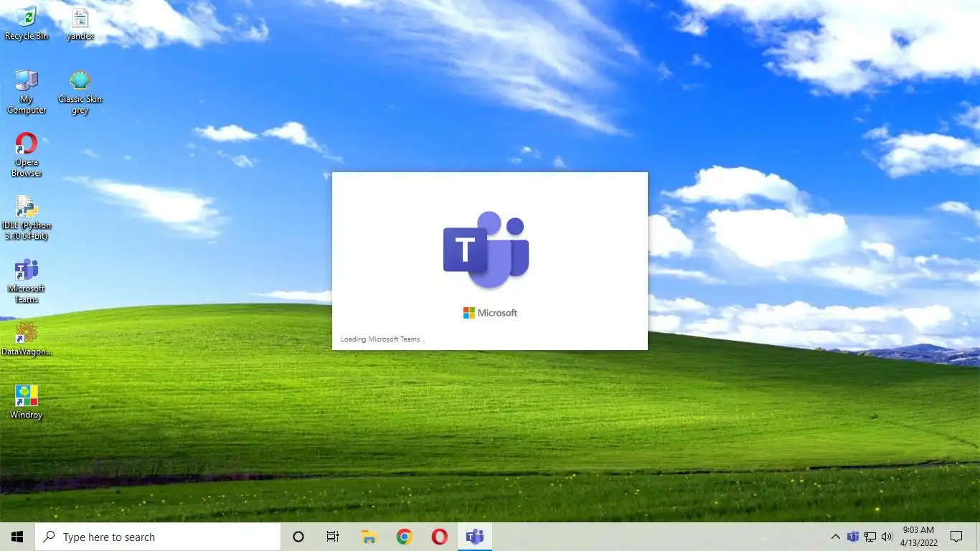Select IDLE Python 3.10 desktop shortcut
980x551 pixels.
pyautogui.click(x=27, y=217)
